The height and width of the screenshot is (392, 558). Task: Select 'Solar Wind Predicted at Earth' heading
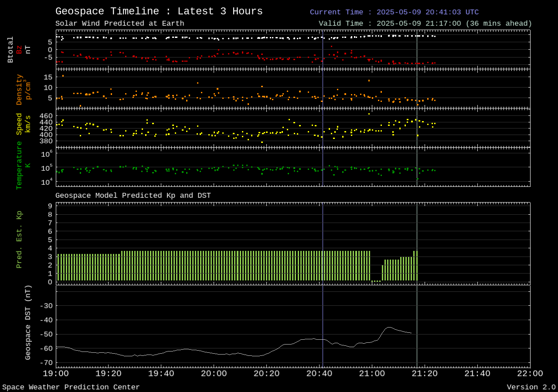120,24
